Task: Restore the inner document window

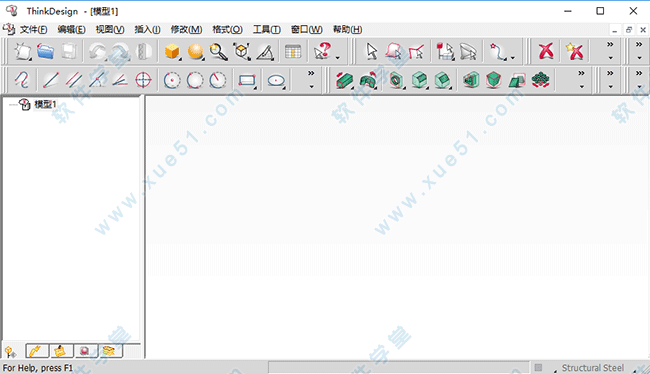Action: [x=629, y=30]
